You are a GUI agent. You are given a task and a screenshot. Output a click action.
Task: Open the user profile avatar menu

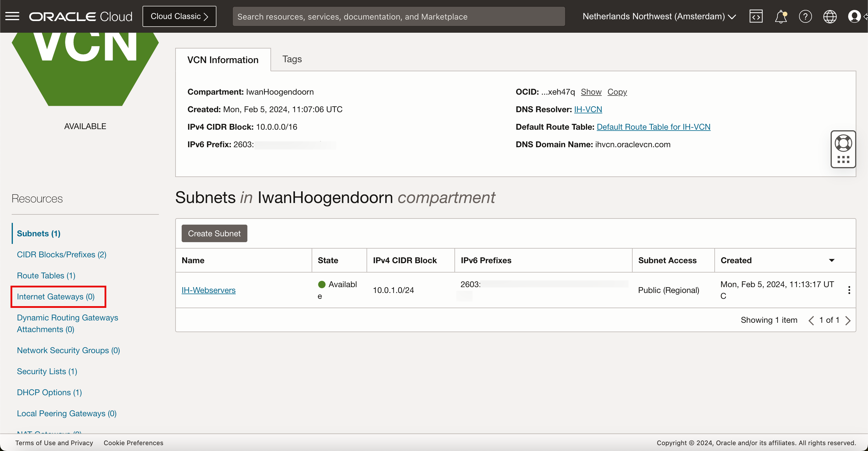tap(854, 16)
